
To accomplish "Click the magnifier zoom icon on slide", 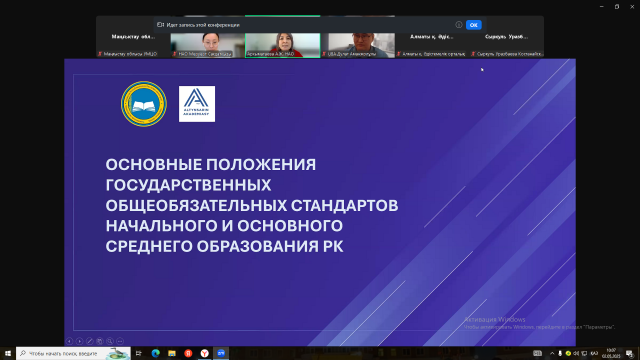I will 110,341.
